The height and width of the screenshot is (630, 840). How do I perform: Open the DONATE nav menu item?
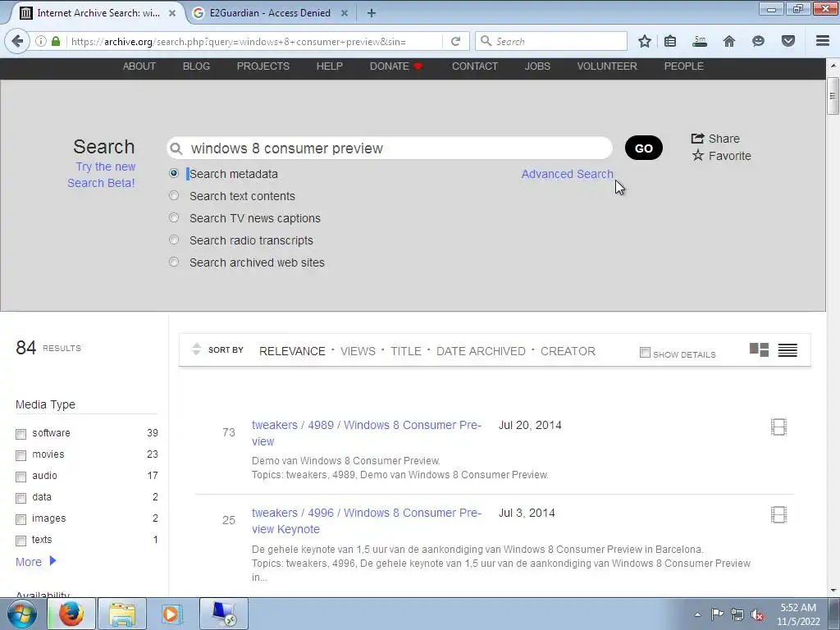(x=396, y=66)
